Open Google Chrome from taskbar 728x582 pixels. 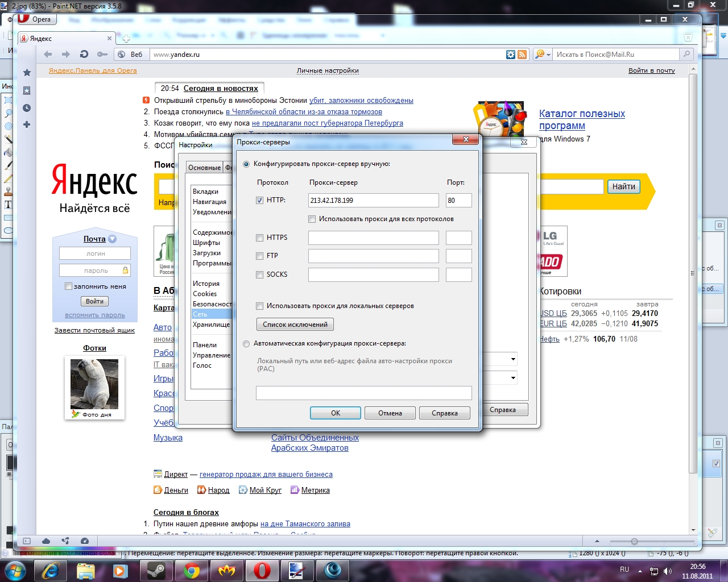(191, 570)
